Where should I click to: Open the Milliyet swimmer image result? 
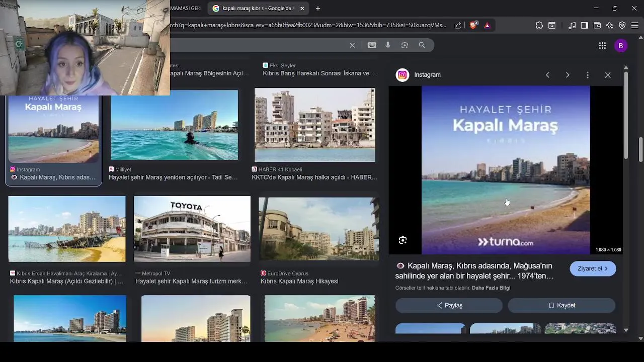click(174, 125)
